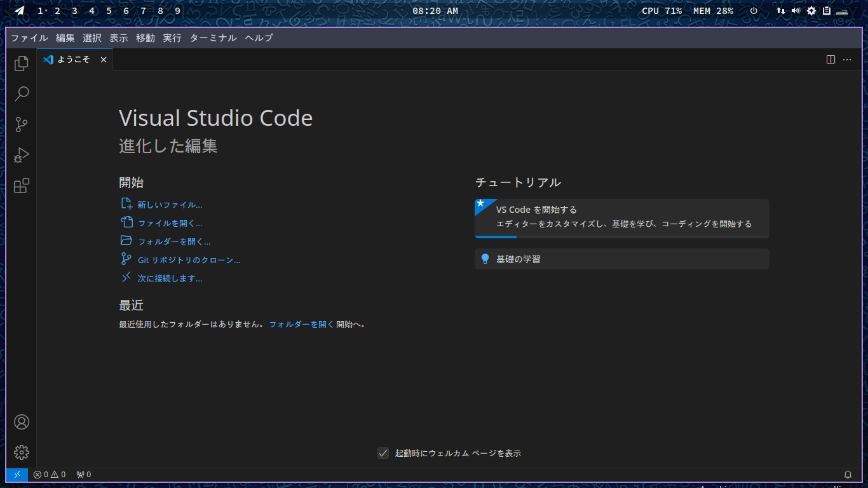Open the Manage gear icon in activity bar
Screen dimensions: 868x488
tap(22, 452)
